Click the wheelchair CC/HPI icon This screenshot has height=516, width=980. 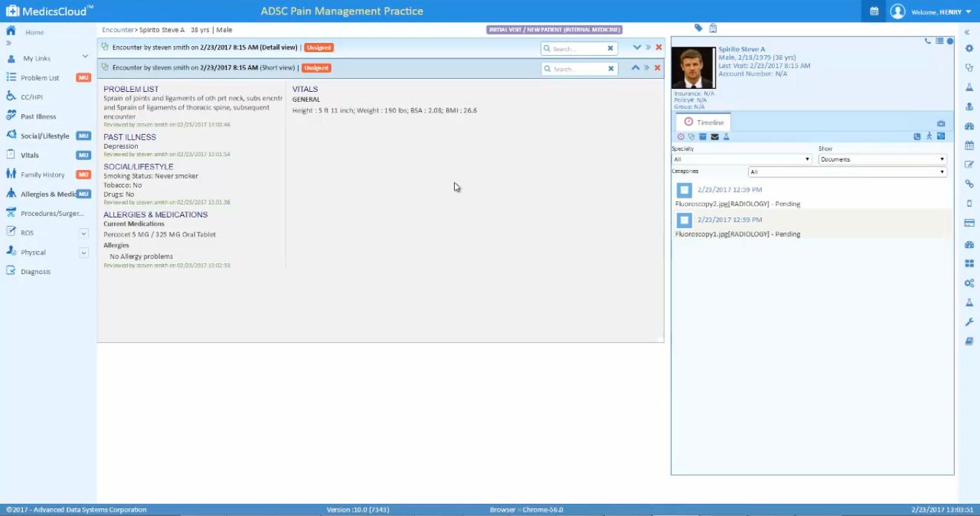(11, 95)
